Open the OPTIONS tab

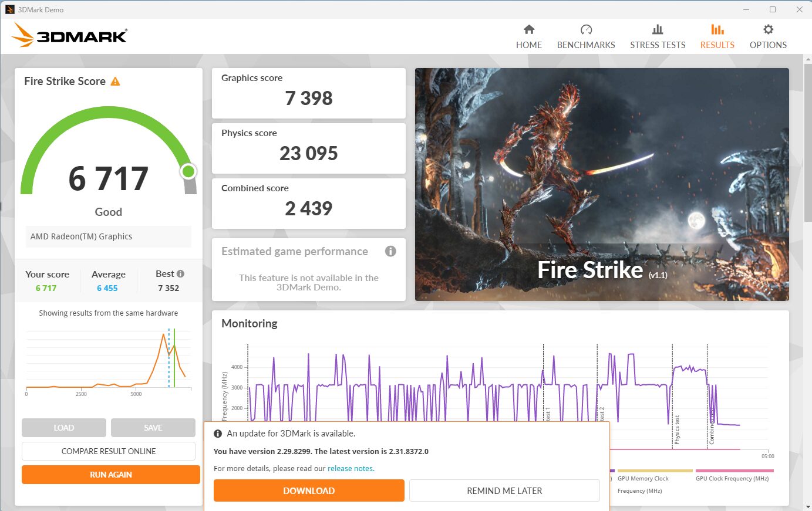click(768, 37)
